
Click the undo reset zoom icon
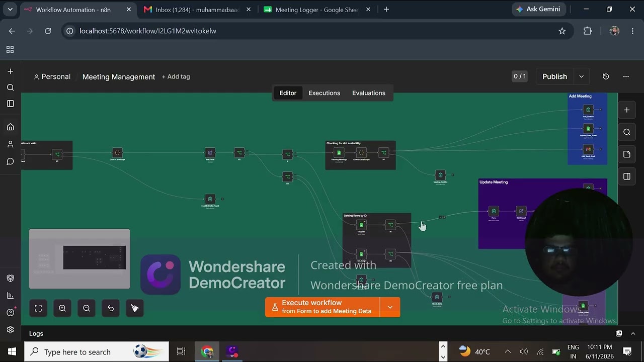tap(111, 308)
